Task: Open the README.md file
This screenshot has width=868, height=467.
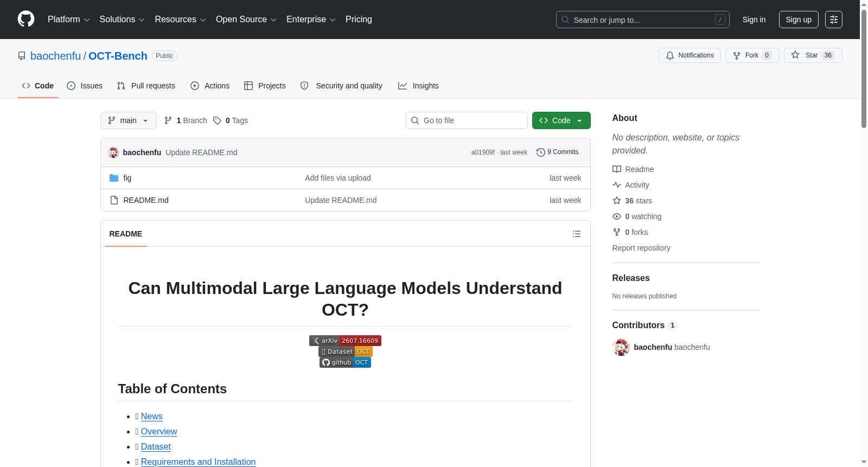Action: (146, 200)
